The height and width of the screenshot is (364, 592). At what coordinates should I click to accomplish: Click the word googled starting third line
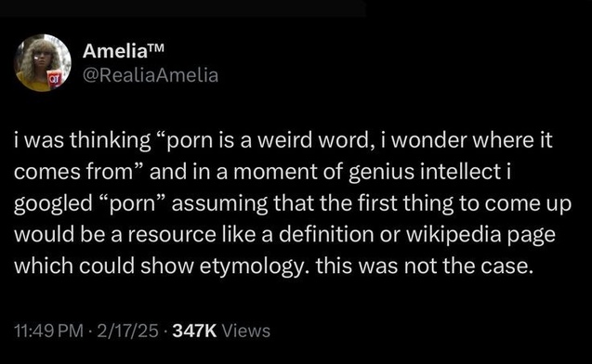[x=53, y=203]
